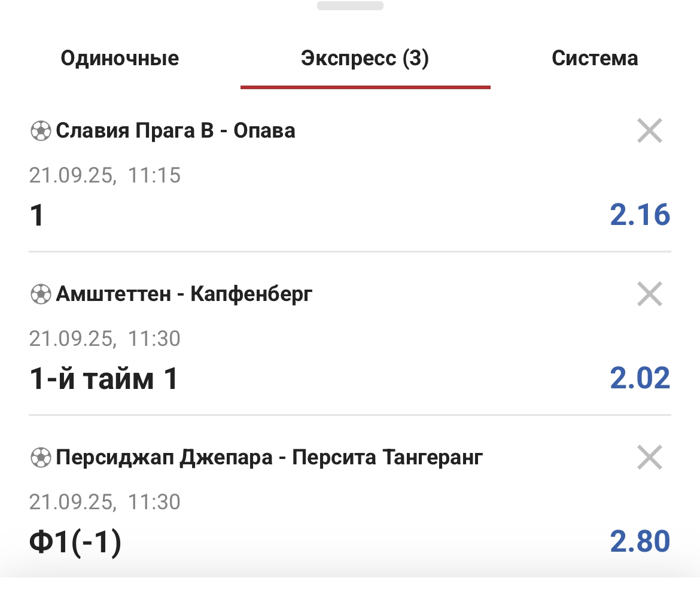
Task: Grab the bet slip drag handle
Action: pyautogui.click(x=350, y=6)
